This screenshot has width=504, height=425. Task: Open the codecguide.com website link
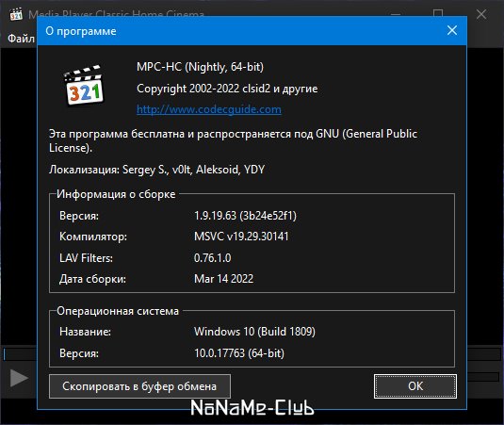209,109
